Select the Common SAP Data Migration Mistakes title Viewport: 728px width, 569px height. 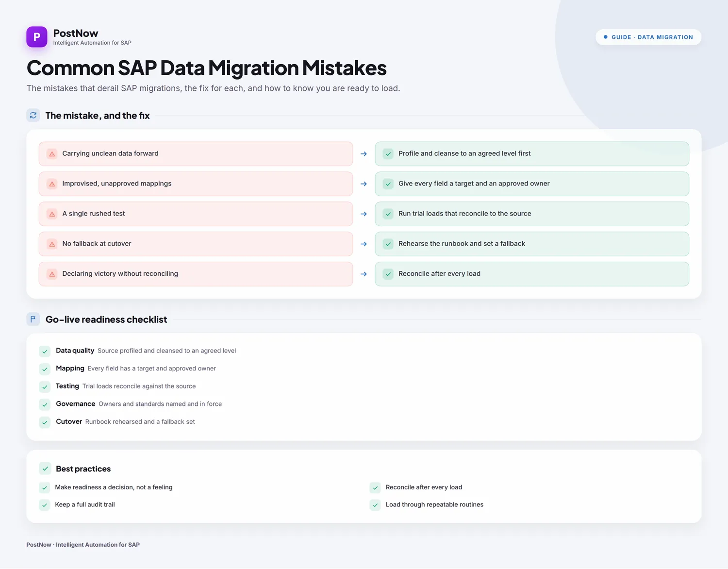click(x=207, y=68)
